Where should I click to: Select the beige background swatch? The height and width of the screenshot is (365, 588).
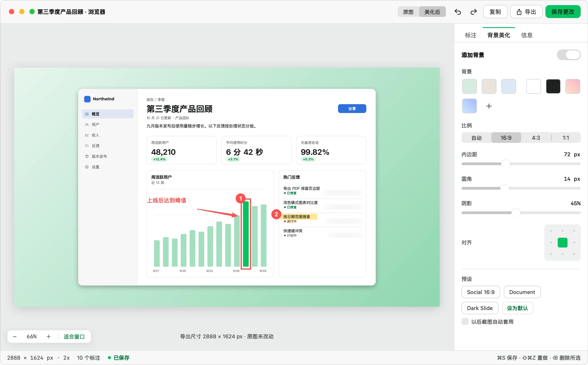489,86
